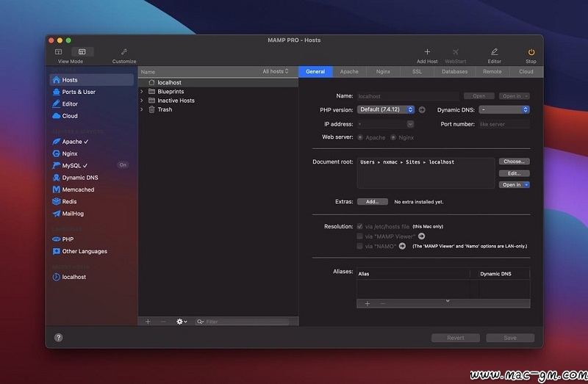This screenshot has height=384, width=588.
Task: Stop servers with the power icon
Action: pyautogui.click(x=531, y=51)
